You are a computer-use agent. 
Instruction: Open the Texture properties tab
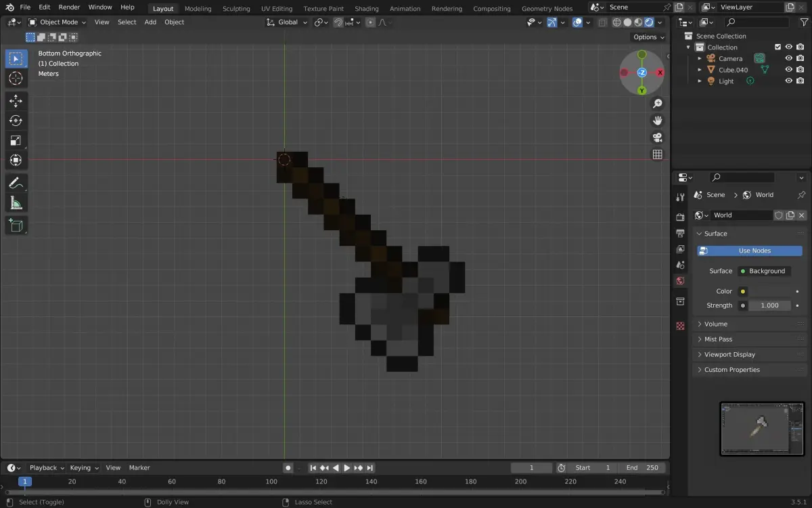click(x=680, y=326)
